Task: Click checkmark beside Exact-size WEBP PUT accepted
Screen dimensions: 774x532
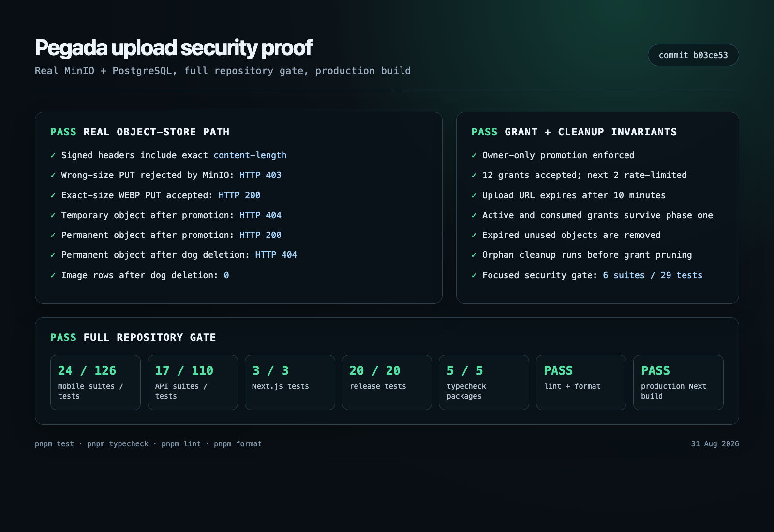Action: tap(53, 195)
